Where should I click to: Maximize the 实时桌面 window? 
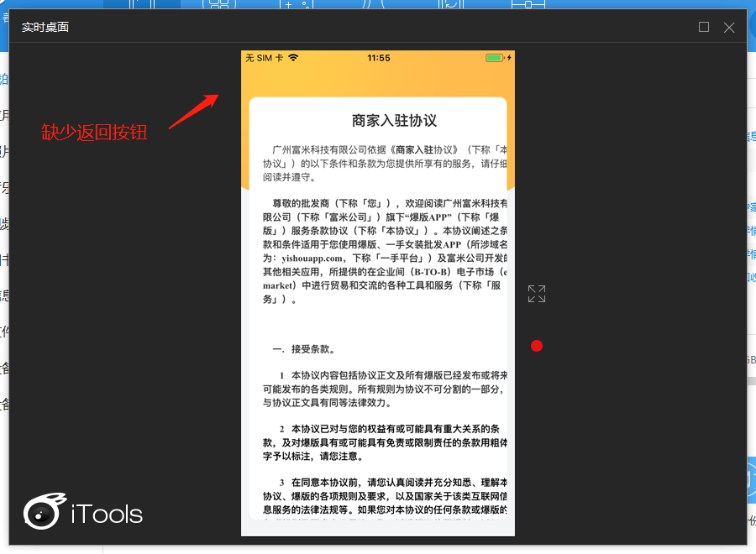coord(703,27)
